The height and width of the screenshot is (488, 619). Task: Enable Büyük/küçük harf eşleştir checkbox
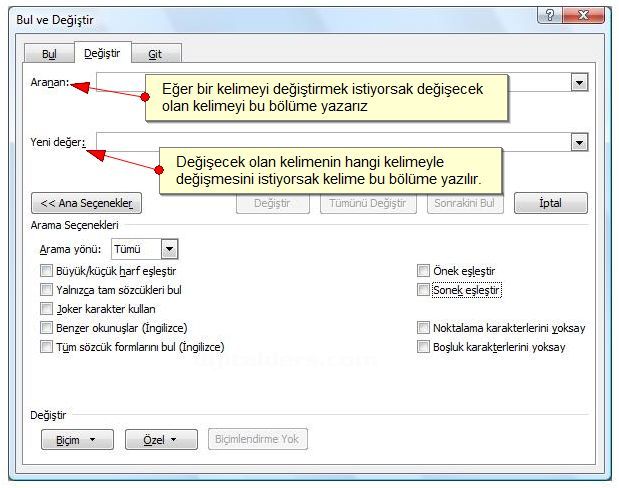[46, 271]
